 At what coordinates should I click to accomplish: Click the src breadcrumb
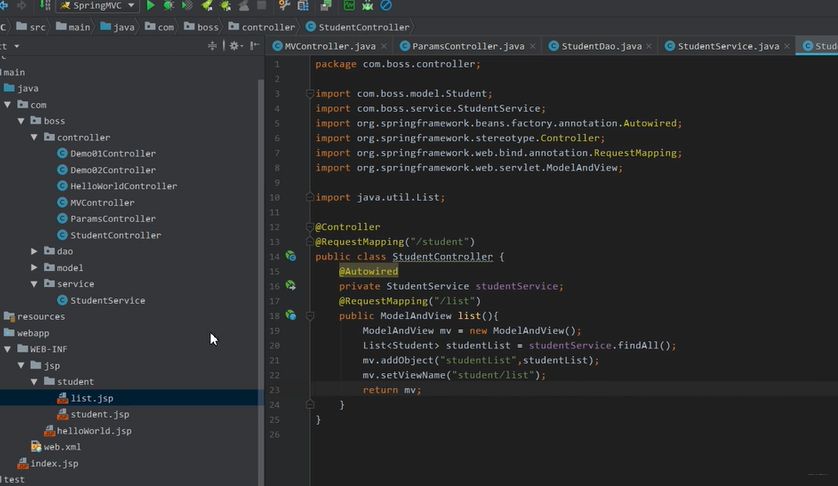tap(31, 27)
